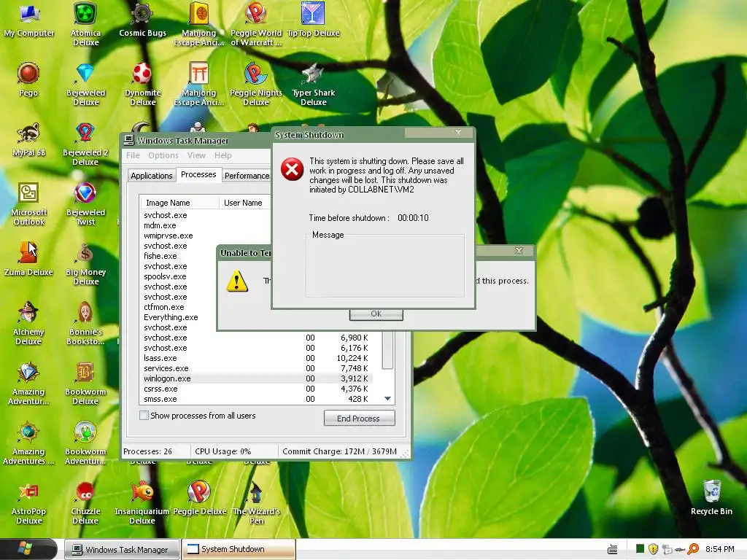Click the Peggle Nights Deluxe icon
This screenshot has width=747, height=560.
click(256, 85)
